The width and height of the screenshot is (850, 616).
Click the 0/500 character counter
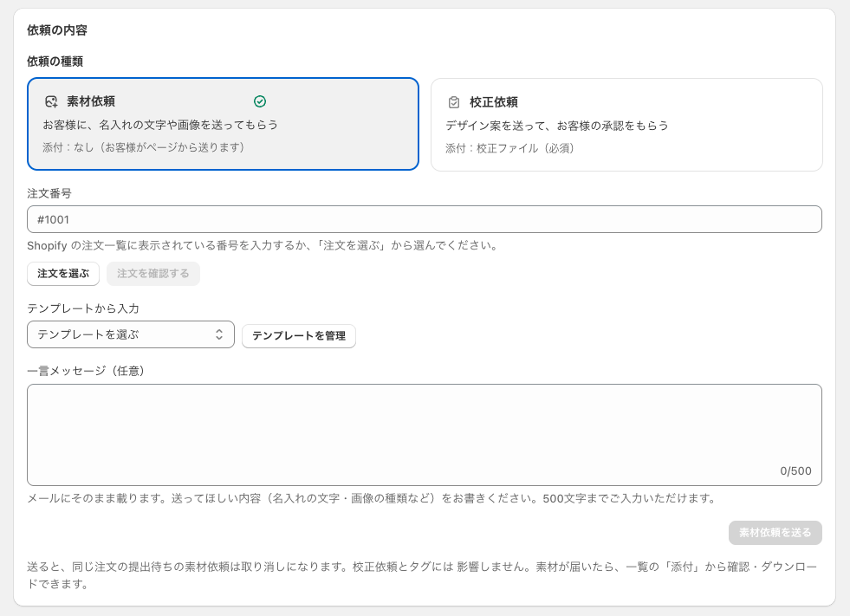coord(795,471)
